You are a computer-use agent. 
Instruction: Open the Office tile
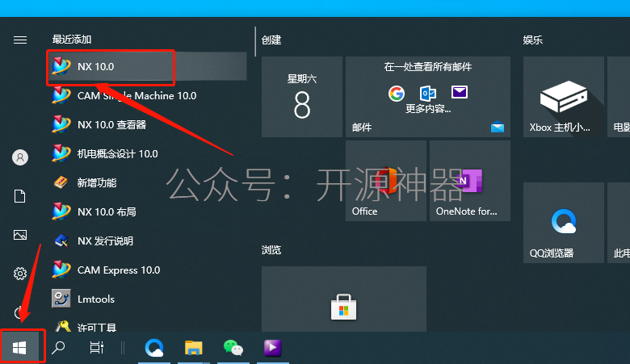coord(386,181)
